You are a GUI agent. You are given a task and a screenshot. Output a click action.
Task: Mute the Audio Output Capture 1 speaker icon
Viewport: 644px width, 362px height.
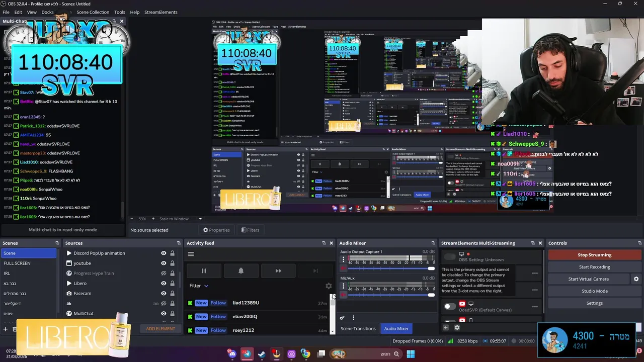(x=344, y=268)
